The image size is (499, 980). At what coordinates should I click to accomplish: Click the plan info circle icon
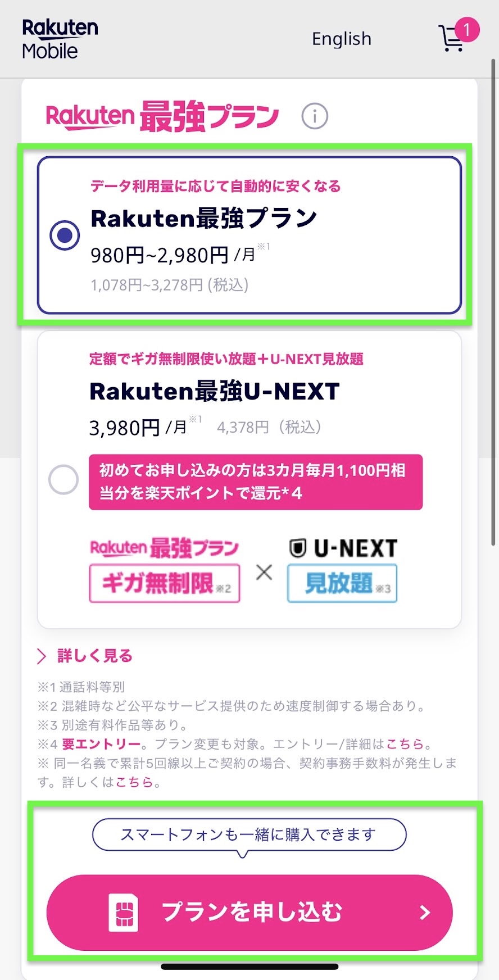(314, 116)
